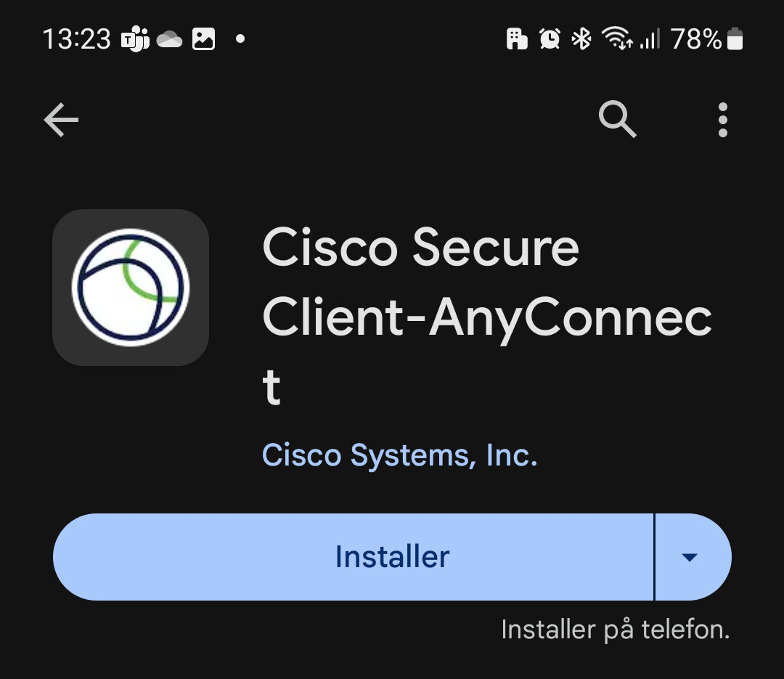
Task: Tap the mobile signal strength icon
Action: 650,38
